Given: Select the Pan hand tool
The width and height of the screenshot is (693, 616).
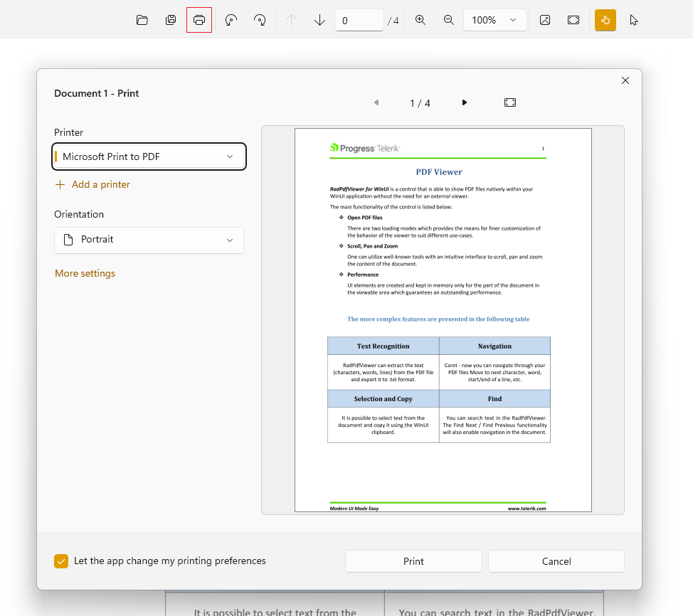Looking at the screenshot, I should (605, 20).
